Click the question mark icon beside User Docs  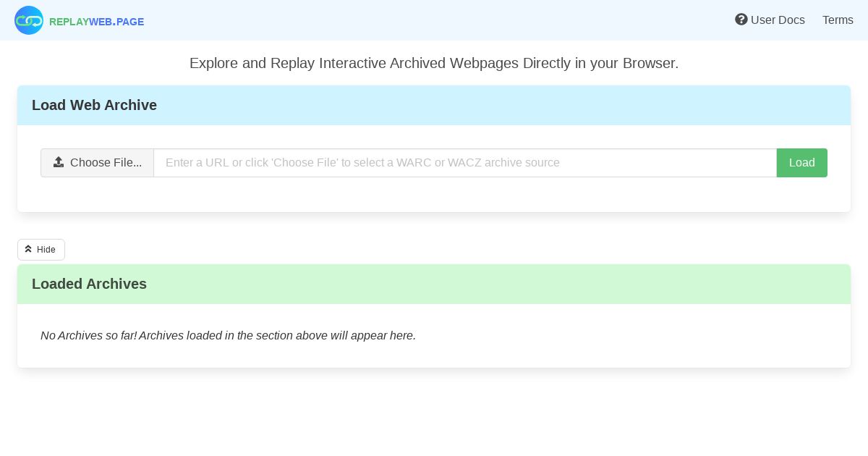coord(741,20)
